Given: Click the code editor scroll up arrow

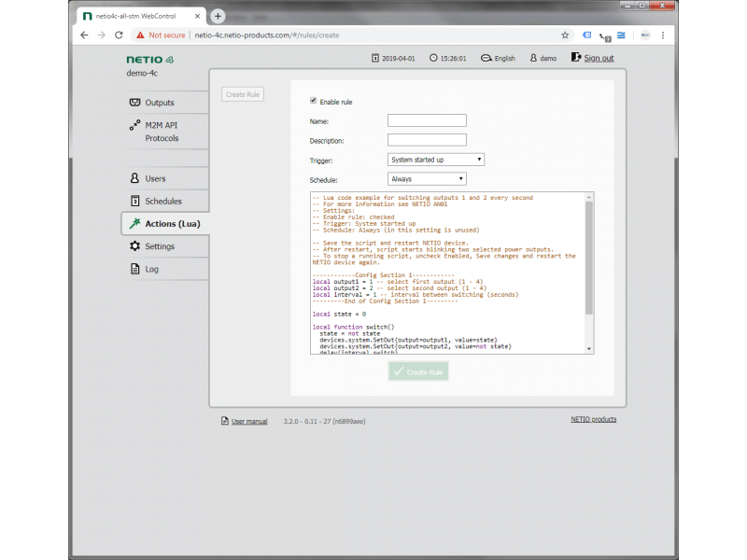Looking at the screenshot, I should 589,197.
